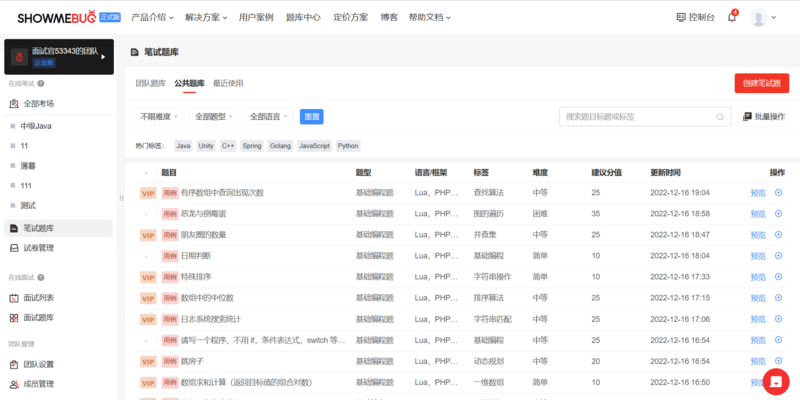Expand the 解决方案 menu
Viewport: 800px width, 400px height.
click(x=207, y=17)
